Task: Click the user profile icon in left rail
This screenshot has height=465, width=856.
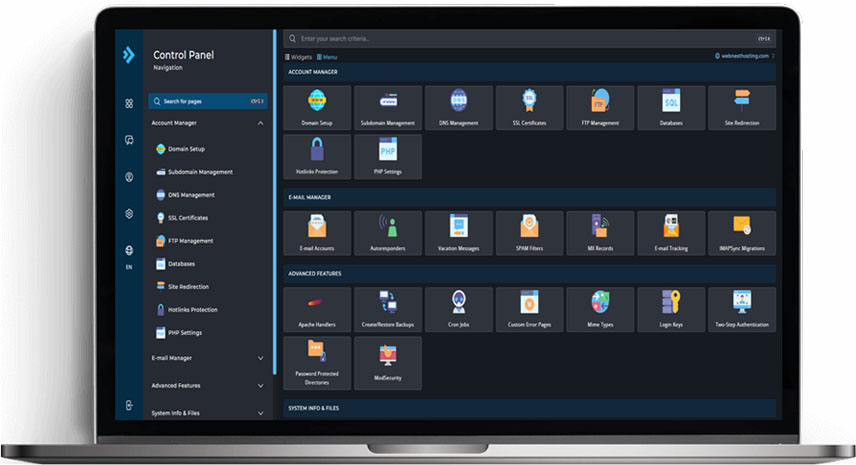Action: (x=129, y=177)
